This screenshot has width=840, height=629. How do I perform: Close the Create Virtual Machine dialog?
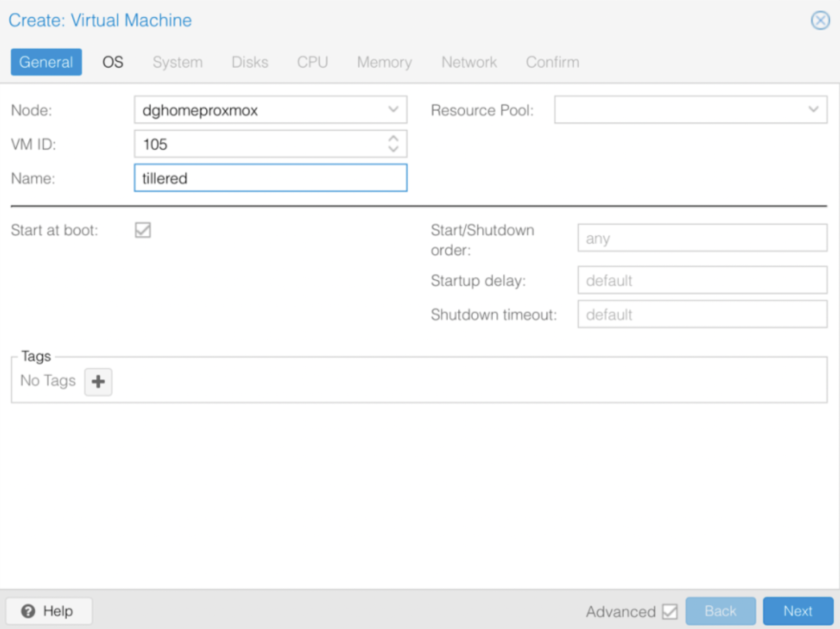pyautogui.click(x=820, y=20)
